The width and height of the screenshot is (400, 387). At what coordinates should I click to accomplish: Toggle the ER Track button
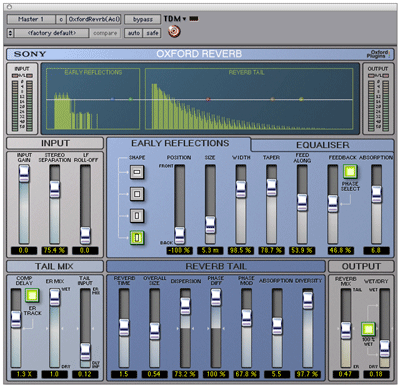click(32, 296)
